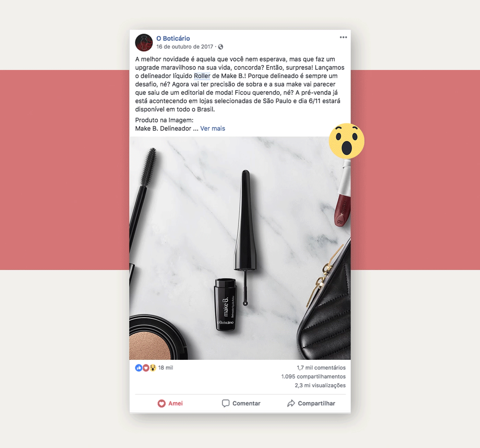The height and width of the screenshot is (448, 480).
Task: Click the O Boticário profile picture
Action: 144,43
